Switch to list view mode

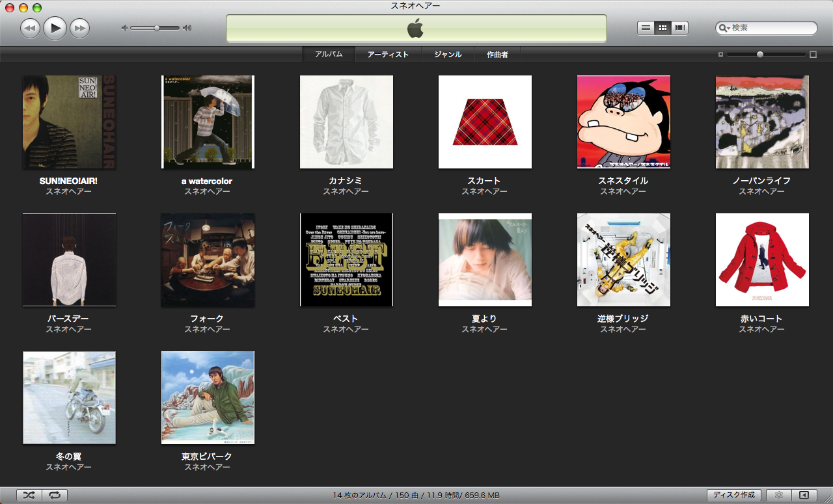pos(646,28)
